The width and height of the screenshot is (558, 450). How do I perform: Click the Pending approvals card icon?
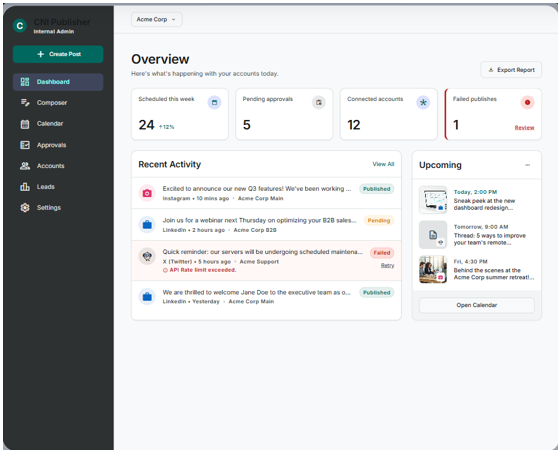[x=319, y=102]
